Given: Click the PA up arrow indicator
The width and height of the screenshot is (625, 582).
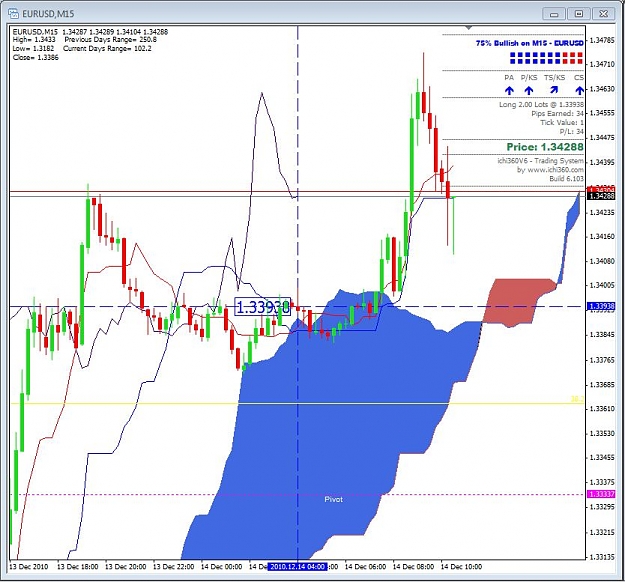Looking at the screenshot, I should 509,90.
